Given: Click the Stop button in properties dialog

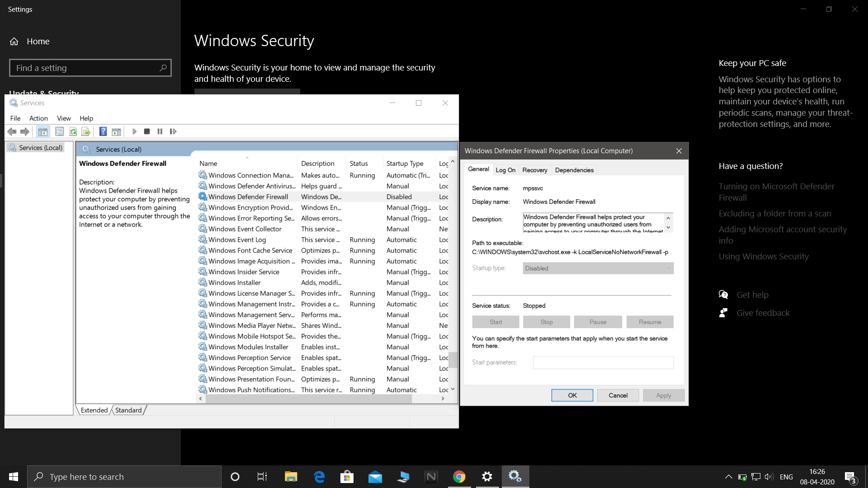Looking at the screenshot, I should pyautogui.click(x=547, y=322).
